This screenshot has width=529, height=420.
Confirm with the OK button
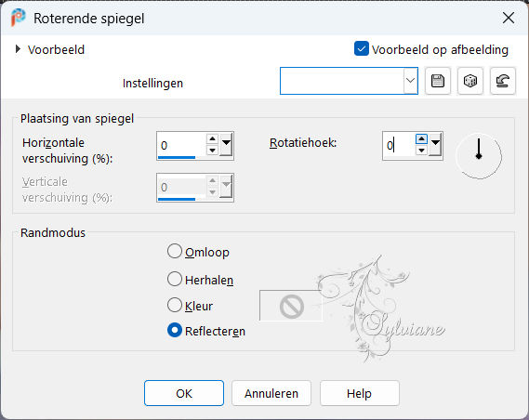point(184,393)
